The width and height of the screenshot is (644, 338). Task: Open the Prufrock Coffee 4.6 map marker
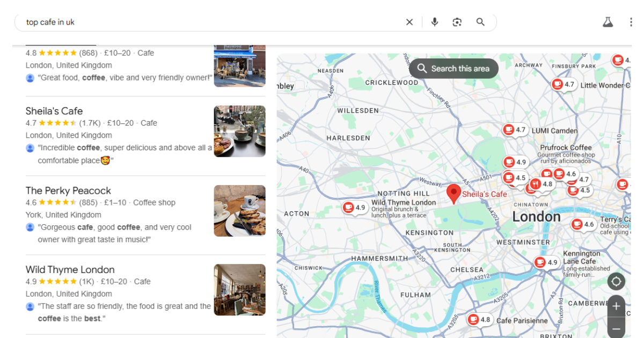pyautogui.click(x=566, y=174)
